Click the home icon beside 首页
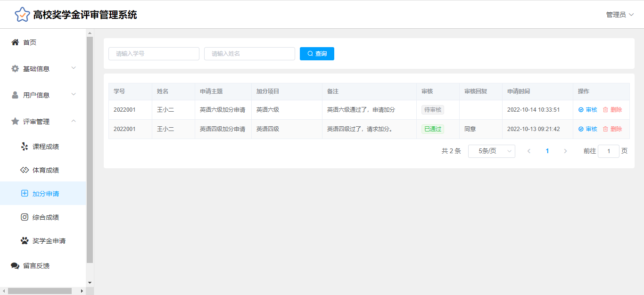Image resolution: width=644 pixels, height=295 pixels. click(15, 42)
